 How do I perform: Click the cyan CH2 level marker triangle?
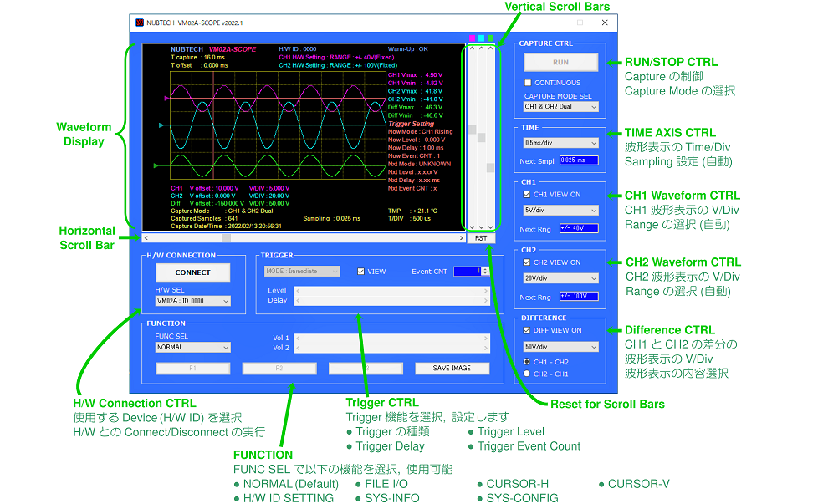[161, 125]
